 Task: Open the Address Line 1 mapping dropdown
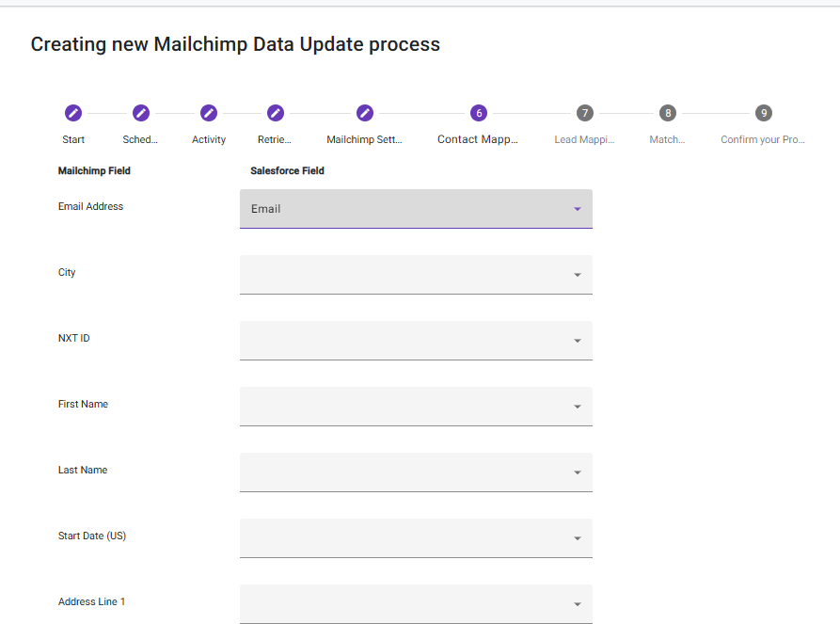coord(416,603)
